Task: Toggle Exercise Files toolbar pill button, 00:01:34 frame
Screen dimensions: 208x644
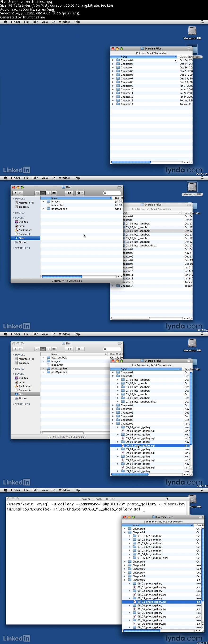Action: (189, 360)
